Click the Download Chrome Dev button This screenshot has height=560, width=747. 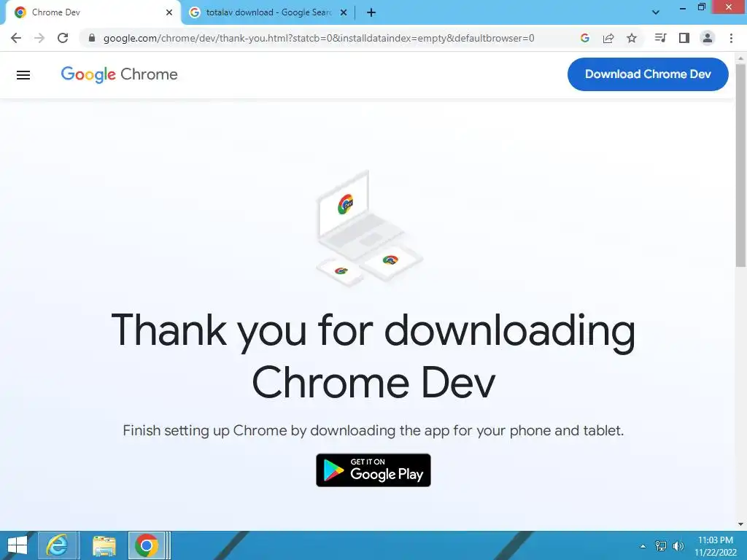pos(648,74)
